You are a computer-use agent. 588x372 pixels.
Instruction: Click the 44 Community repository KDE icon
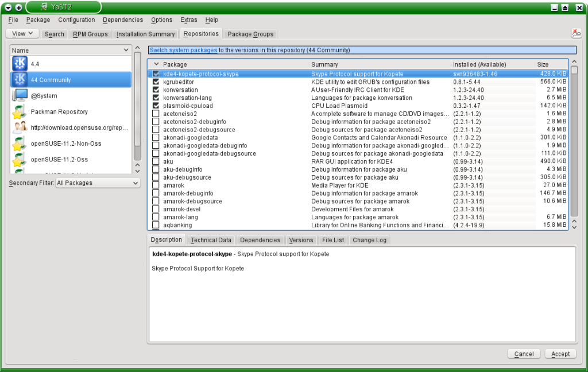(20, 80)
